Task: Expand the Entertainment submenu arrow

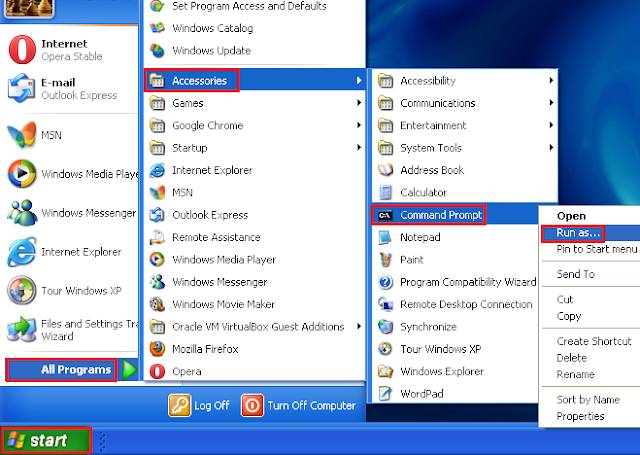Action: (551, 125)
